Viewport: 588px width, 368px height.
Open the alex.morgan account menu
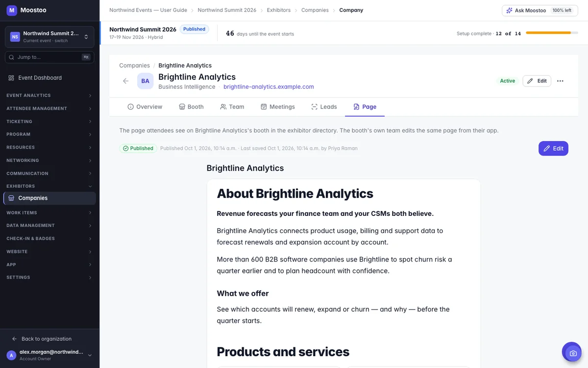49,355
